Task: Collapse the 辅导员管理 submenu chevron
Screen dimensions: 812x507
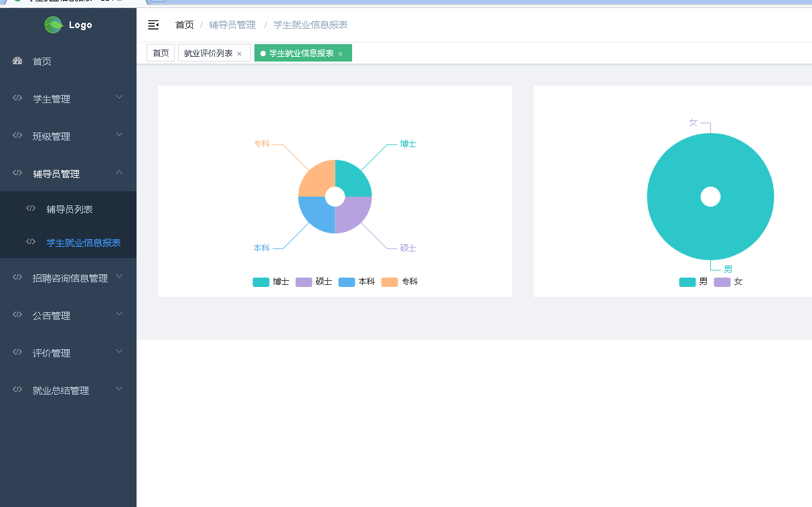Action: coord(119,173)
